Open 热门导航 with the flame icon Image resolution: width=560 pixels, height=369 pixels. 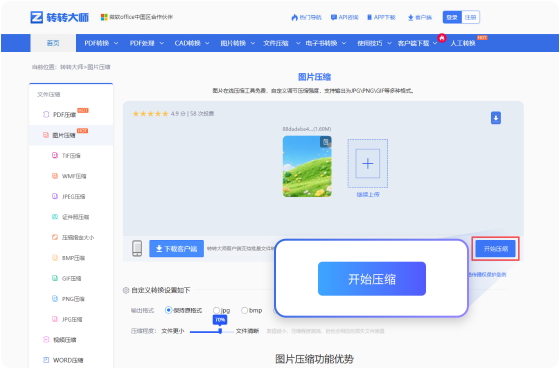(306, 17)
